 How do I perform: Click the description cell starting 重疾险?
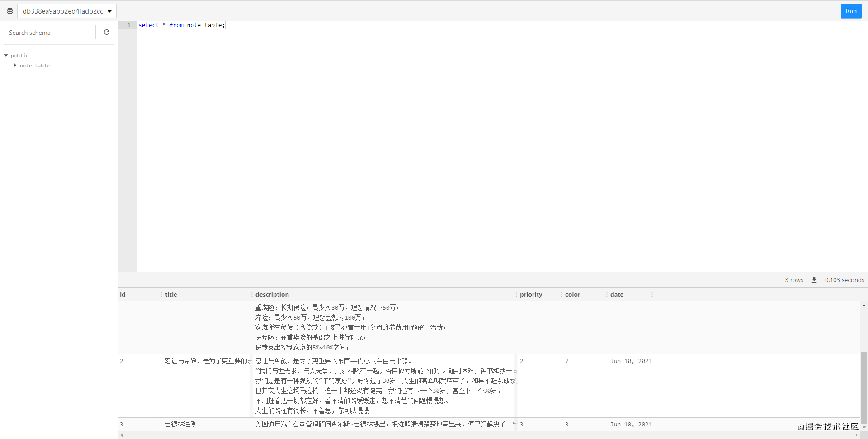[384, 327]
